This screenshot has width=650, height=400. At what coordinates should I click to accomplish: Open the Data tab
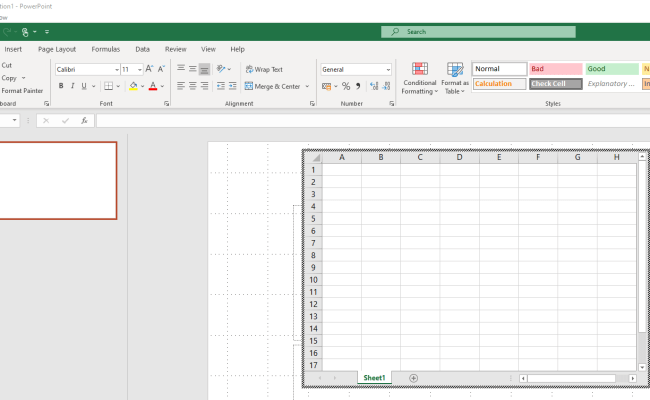[142, 49]
